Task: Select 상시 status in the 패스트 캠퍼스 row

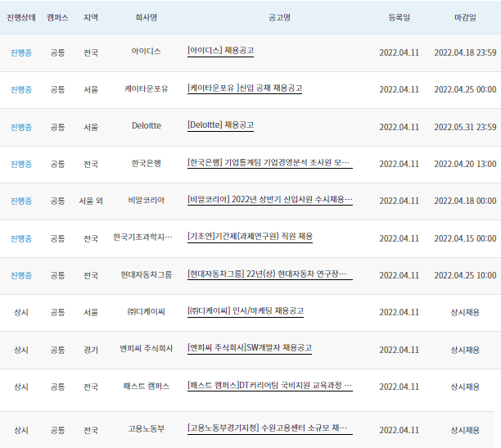Action: pyautogui.click(x=21, y=387)
